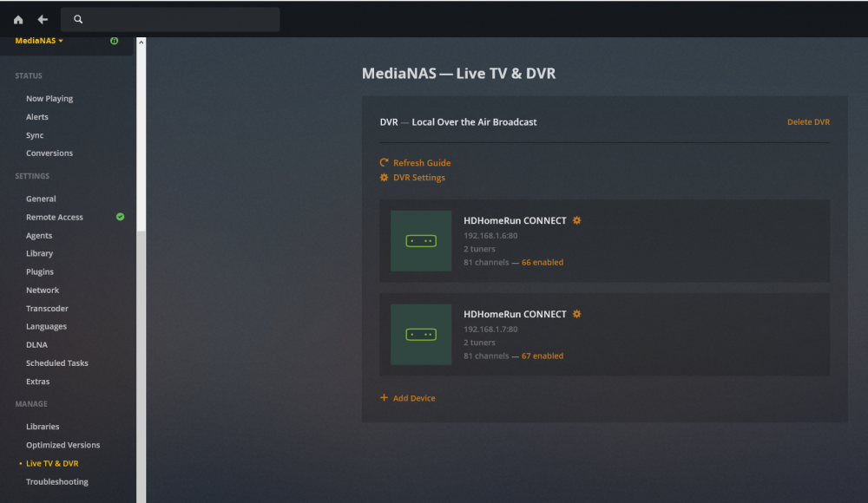Click the green lock icon next to MediaNAS
Image resolution: width=868 pixels, height=503 pixels.
click(x=114, y=41)
